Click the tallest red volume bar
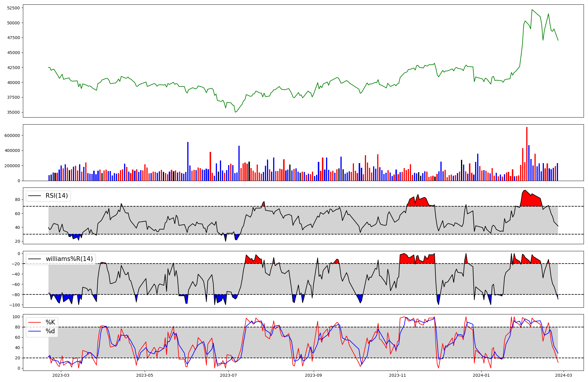The width and height of the screenshot is (588, 382). pyautogui.click(x=527, y=154)
